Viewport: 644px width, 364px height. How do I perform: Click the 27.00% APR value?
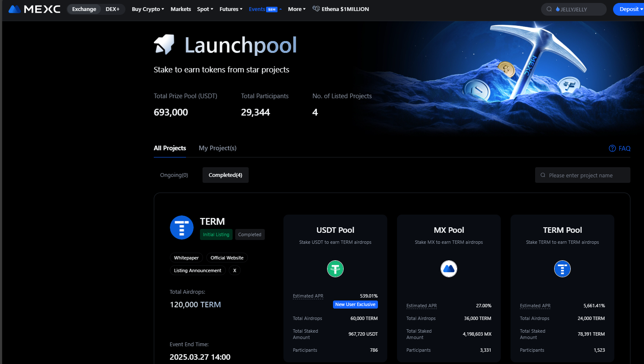pyautogui.click(x=483, y=306)
